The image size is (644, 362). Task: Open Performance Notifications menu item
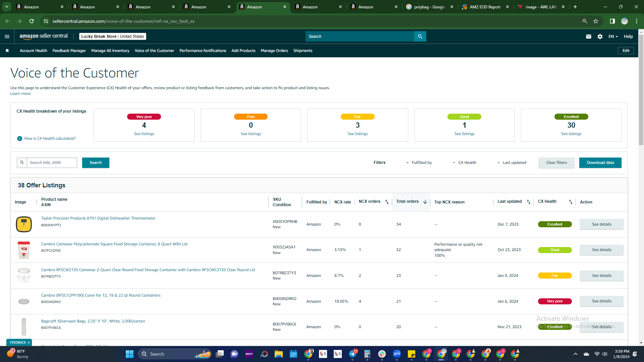pyautogui.click(x=203, y=51)
